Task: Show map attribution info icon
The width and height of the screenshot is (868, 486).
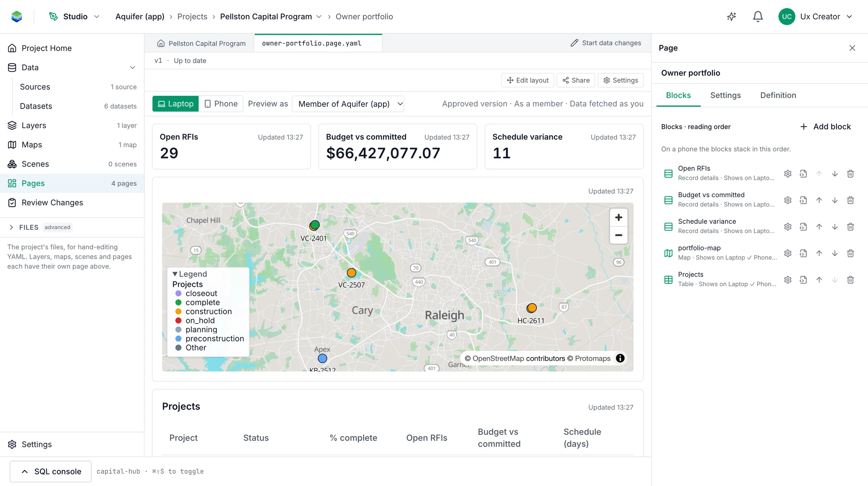Action: [x=620, y=358]
